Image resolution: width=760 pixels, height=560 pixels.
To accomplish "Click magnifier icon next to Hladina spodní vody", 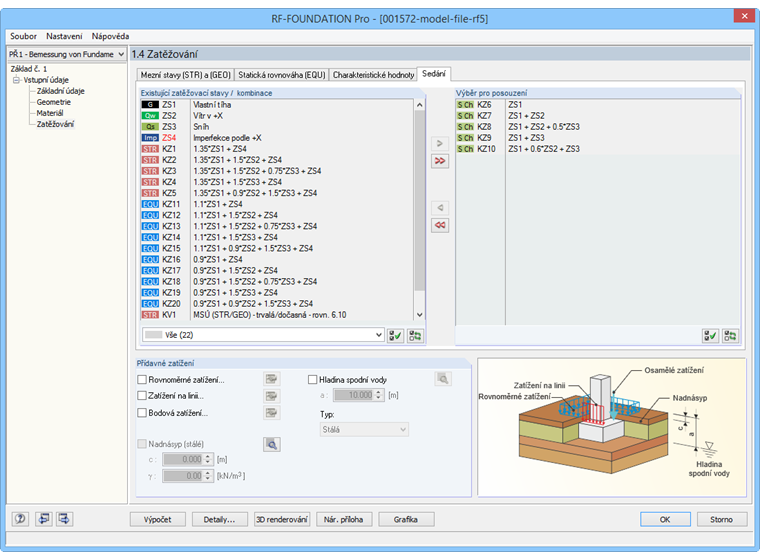I will [443, 379].
